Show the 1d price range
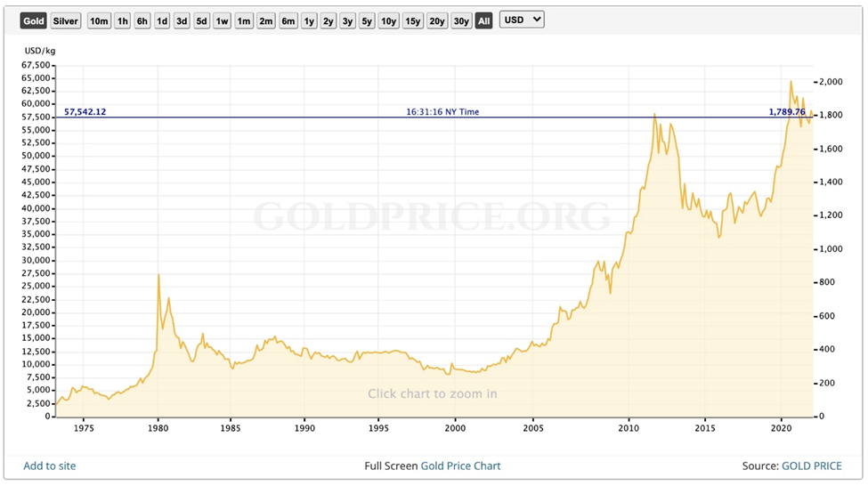The width and height of the screenshot is (868, 486). pos(162,20)
